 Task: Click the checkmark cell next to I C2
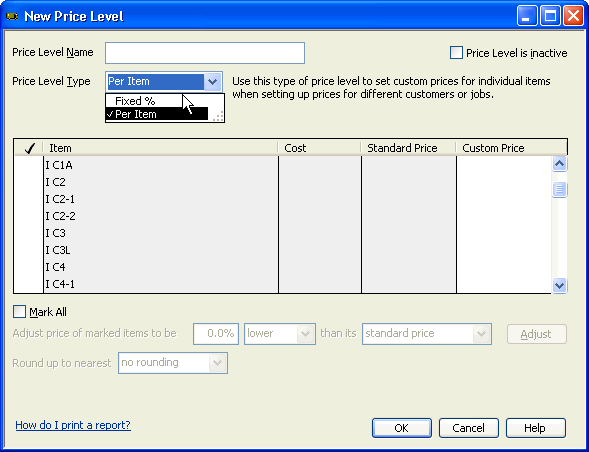29,182
